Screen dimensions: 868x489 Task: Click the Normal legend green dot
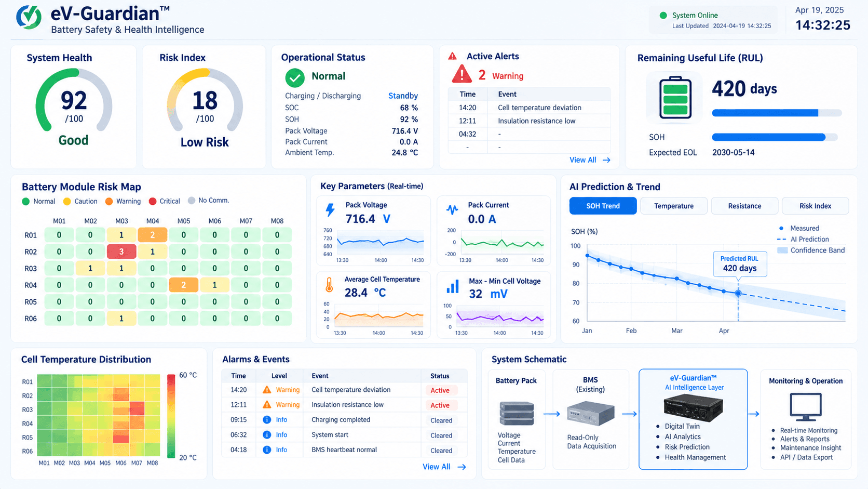pos(26,202)
